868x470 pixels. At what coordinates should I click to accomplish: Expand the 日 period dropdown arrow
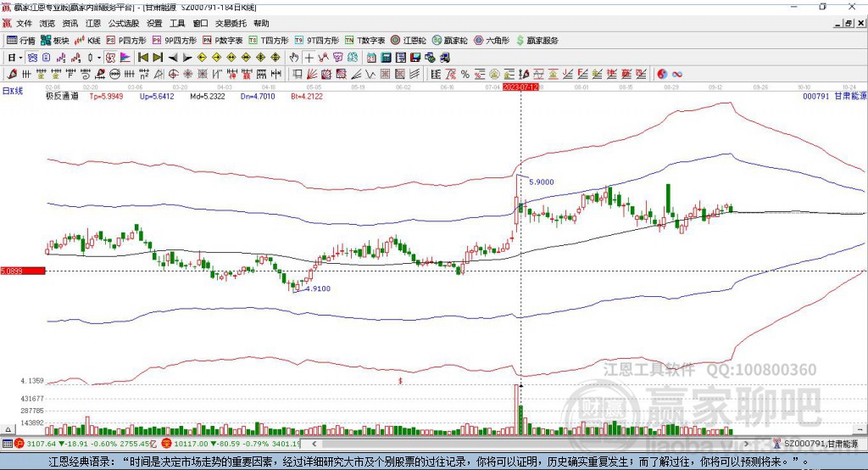pos(20,58)
